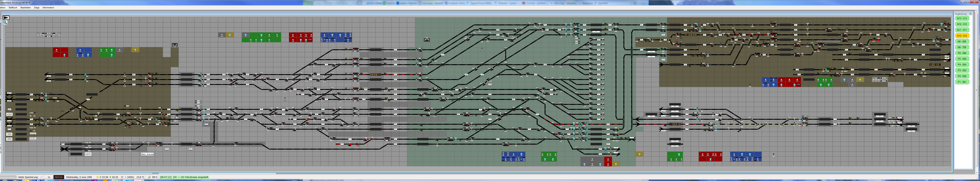Click the Fahrstrasse eingestellt status message

click(x=184, y=177)
